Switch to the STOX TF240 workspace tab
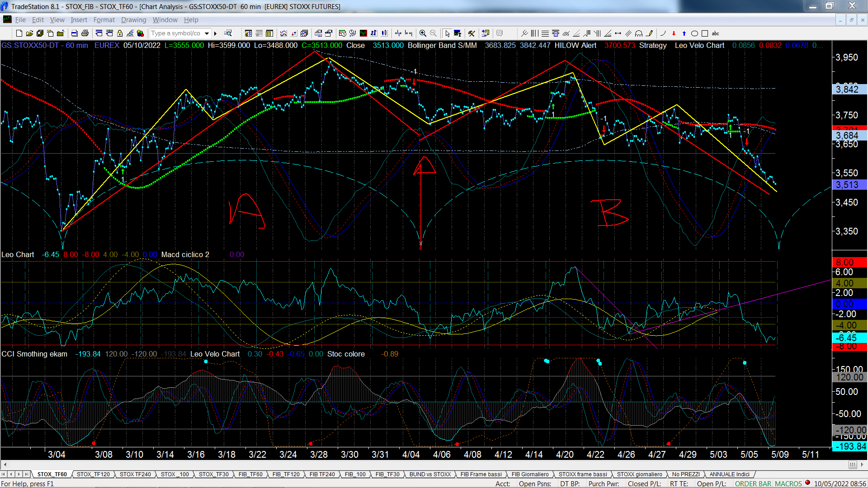 tap(135, 474)
